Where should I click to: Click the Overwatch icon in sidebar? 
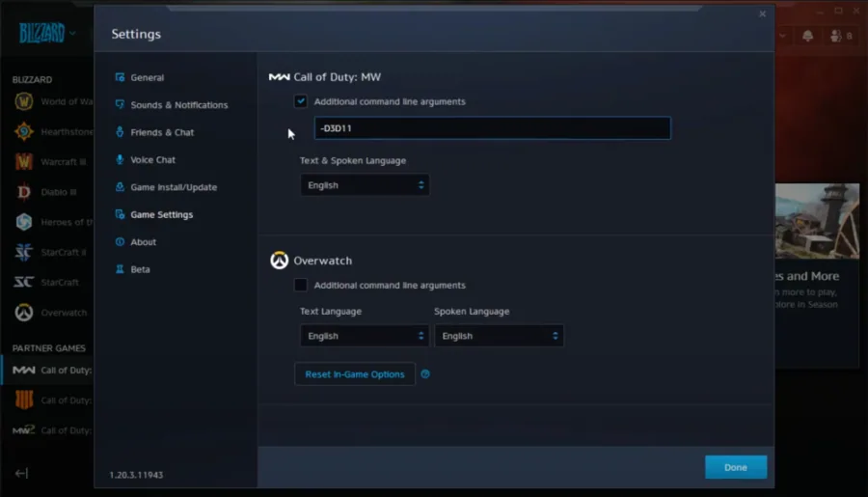coord(24,313)
